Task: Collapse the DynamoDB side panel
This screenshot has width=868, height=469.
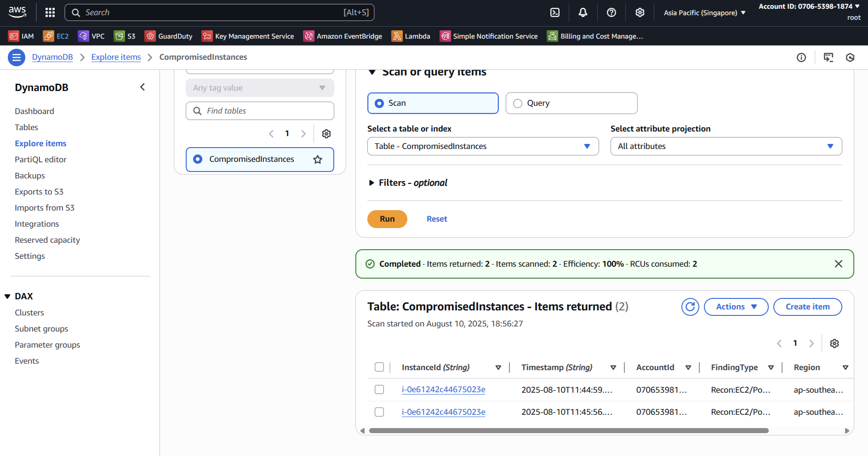Action: pyautogui.click(x=143, y=87)
